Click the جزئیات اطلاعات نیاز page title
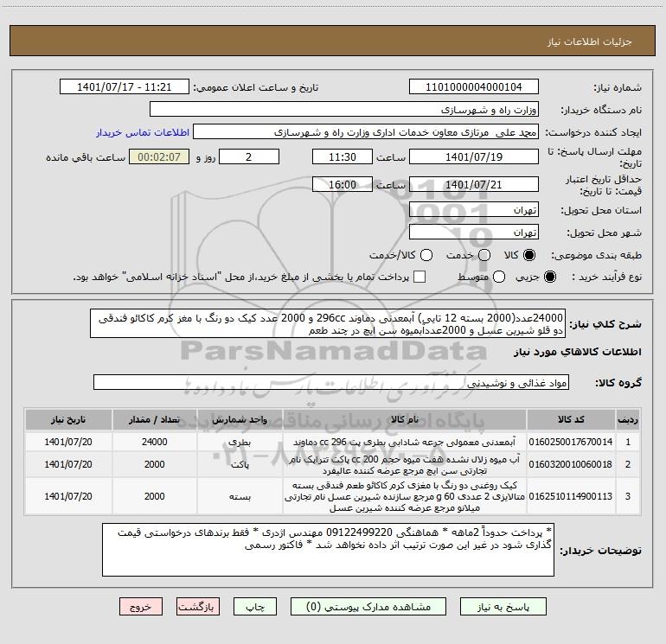The image size is (666, 644). (x=589, y=41)
